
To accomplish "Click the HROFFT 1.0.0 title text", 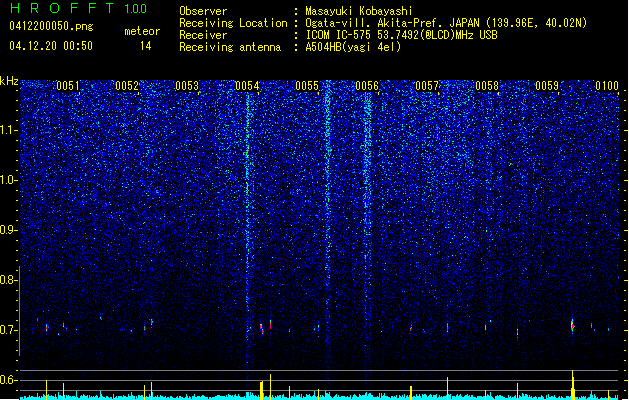I will 78,8.
